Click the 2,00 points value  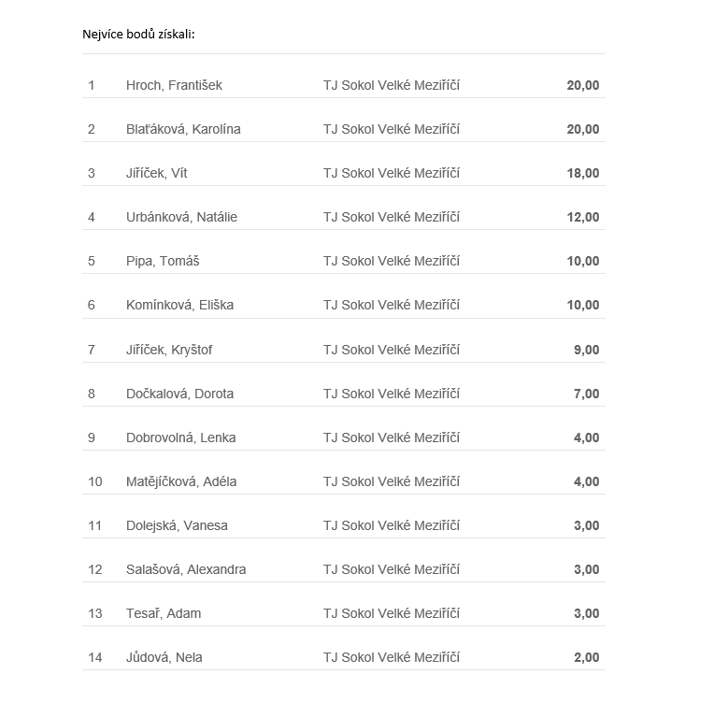click(x=586, y=657)
